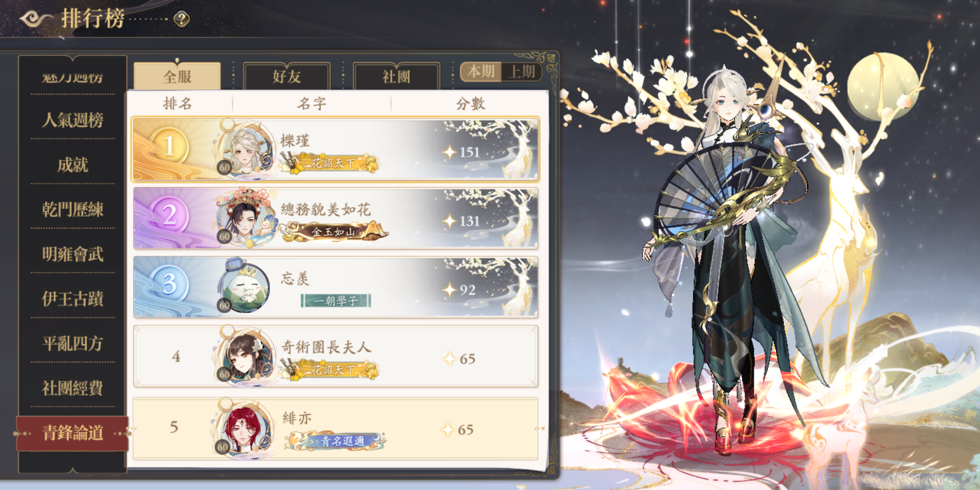
Task: Open the help question mark icon
Action: point(181,19)
